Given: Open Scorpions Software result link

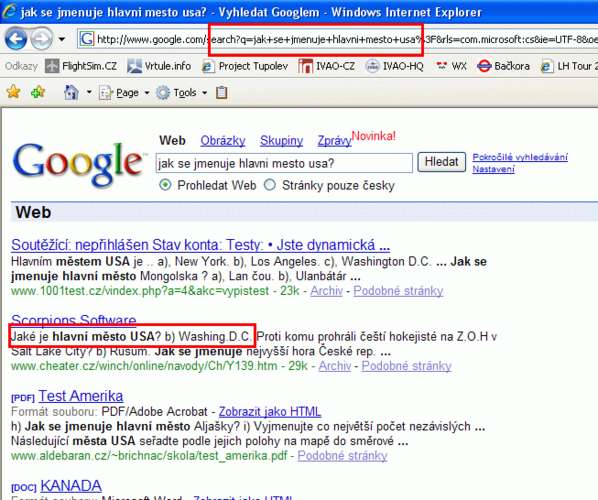Looking at the screenshot, I should pos(74,320).
